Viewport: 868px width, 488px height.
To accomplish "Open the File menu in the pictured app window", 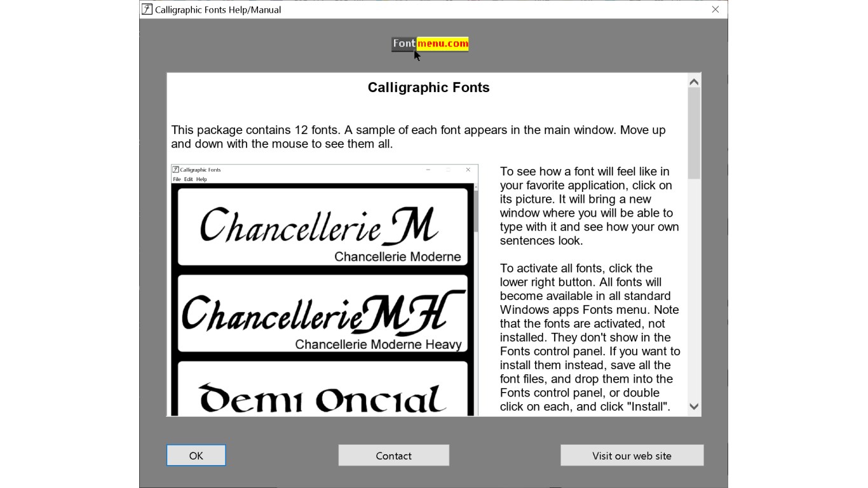I will click(176, 179).
